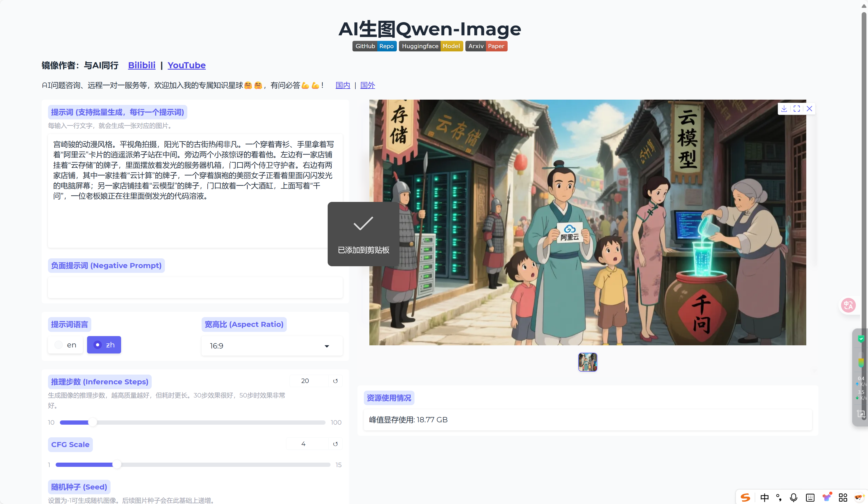The image size is (868, 504).
Task: Open the pink translate floating button
Action: pyautogui.click(x=848, y=305)
